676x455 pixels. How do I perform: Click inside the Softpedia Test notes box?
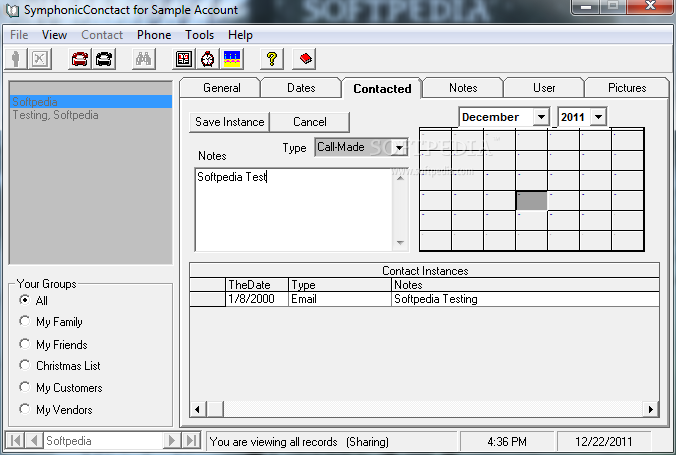(293, 210)
